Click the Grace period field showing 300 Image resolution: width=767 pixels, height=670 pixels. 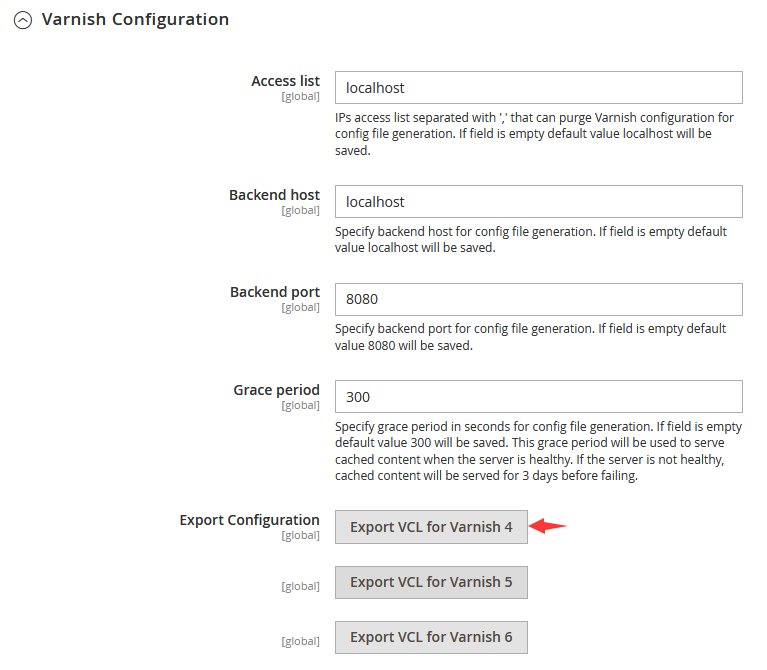coord(538,397)
